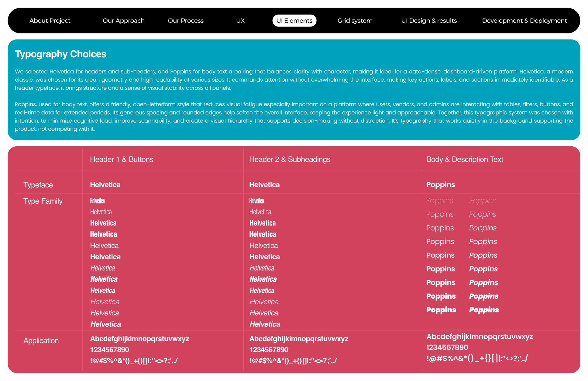The height and width of the screenshot is (381, 588).
Task: Select the UX navigation tab
Action: (x=240, y=21)
